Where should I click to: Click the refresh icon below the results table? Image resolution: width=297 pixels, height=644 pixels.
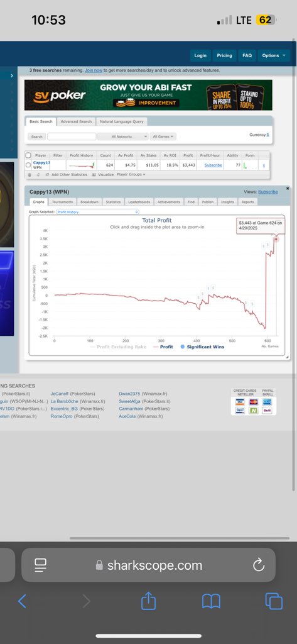(38, 175)
